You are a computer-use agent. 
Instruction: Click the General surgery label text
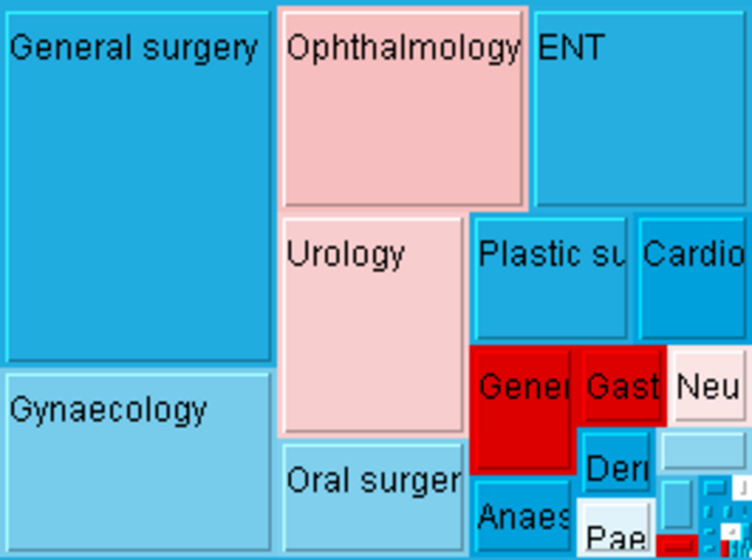click(x=134, y=48)
